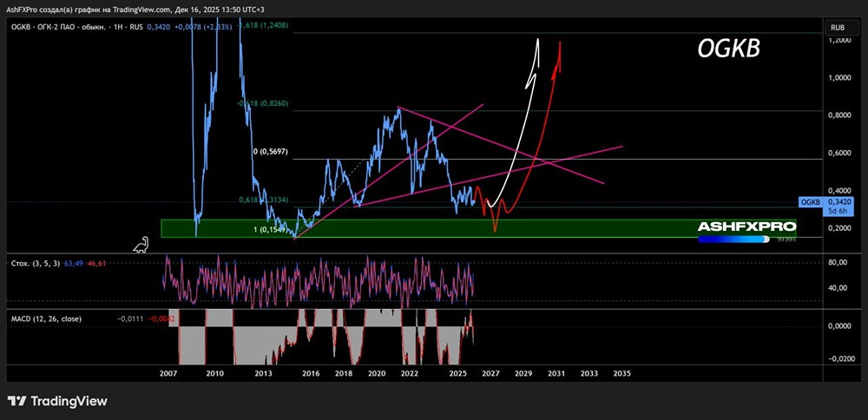Click the Stochastic value 46,61
The height and width of the screenshot is (420, 868).
(x=95, y=264)
